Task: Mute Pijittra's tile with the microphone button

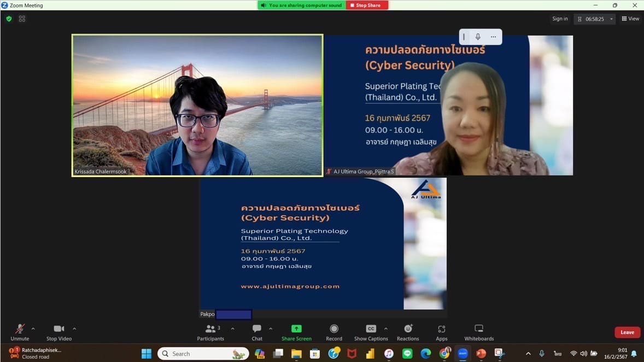Action: tap(478, 37)
